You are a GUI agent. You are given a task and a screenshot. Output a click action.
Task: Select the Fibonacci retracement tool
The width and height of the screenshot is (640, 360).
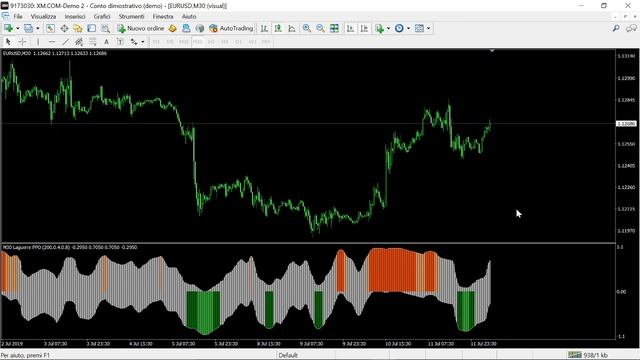[x=93, y=42]
